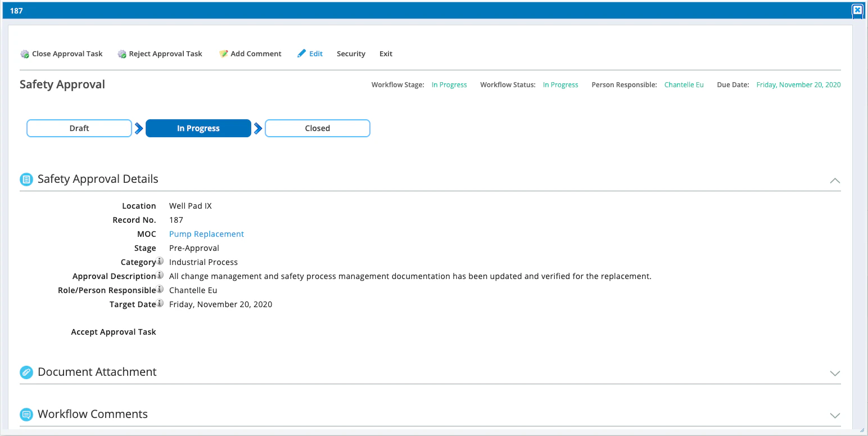Viewport: 868px width, 436px height.
Task: Click the Close Approval Task icon
Action: pyautogui.click(x=24, y=53)
